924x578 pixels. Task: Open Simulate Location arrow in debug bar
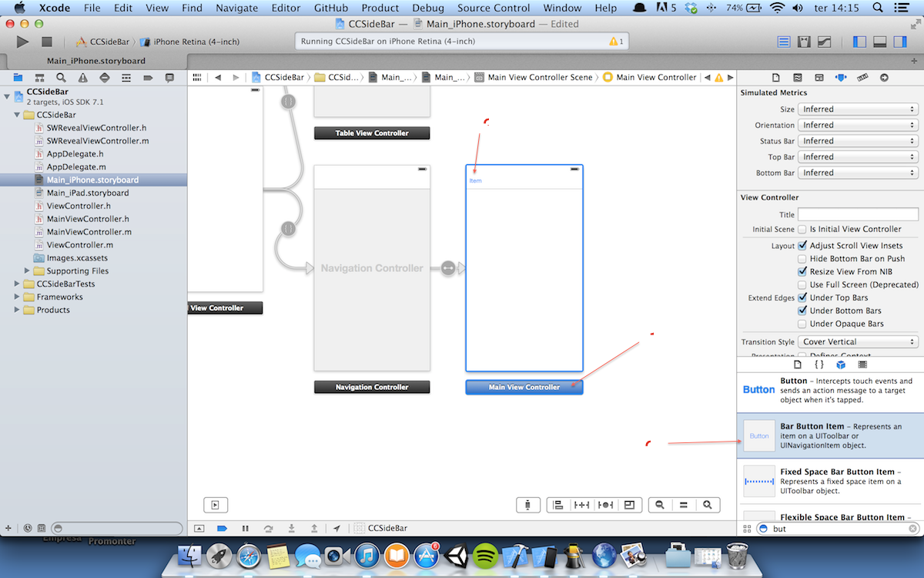point(336,528)
